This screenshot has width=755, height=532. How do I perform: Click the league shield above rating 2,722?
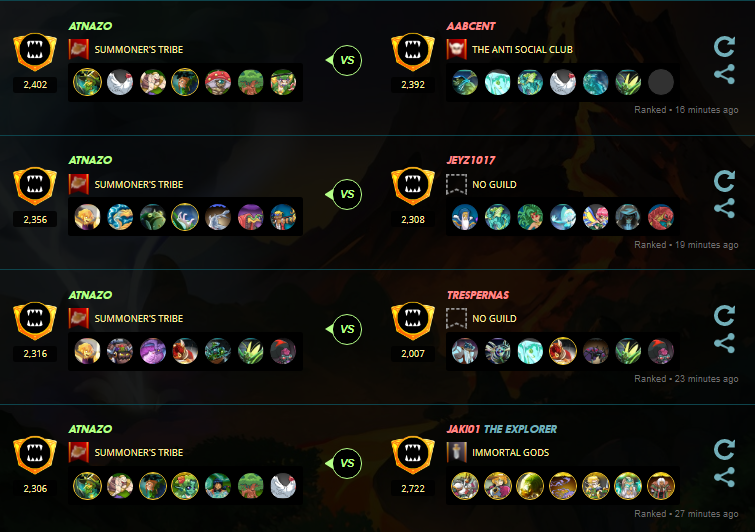pyautogui.click(x=413, y=455)
